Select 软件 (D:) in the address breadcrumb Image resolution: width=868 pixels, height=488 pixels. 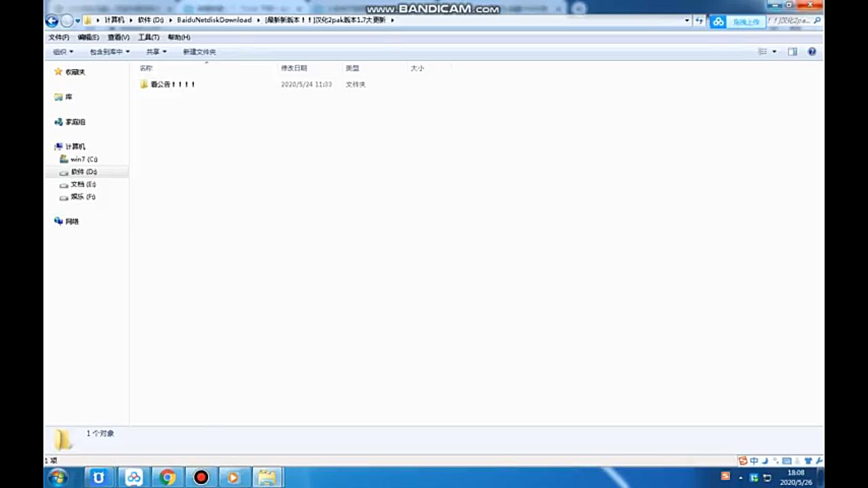pos(151,20)
